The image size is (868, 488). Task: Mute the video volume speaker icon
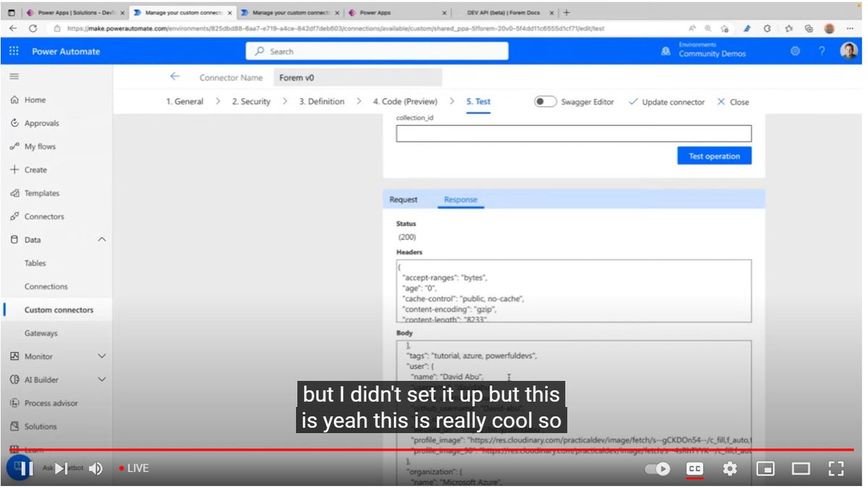[x=95, y=468]
